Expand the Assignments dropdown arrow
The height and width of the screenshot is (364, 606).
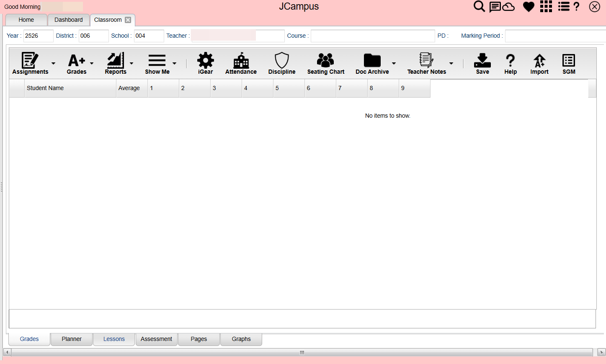53,63
